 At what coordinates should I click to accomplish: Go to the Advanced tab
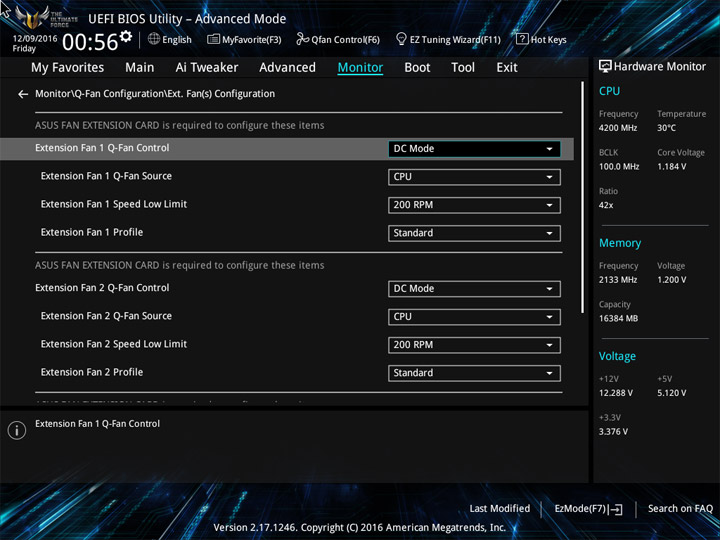point(287,68)
